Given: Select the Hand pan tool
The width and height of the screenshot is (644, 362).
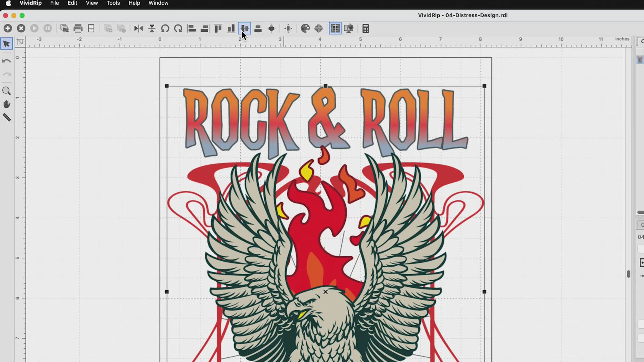Looking at the screenshot, I should [7, 104].
